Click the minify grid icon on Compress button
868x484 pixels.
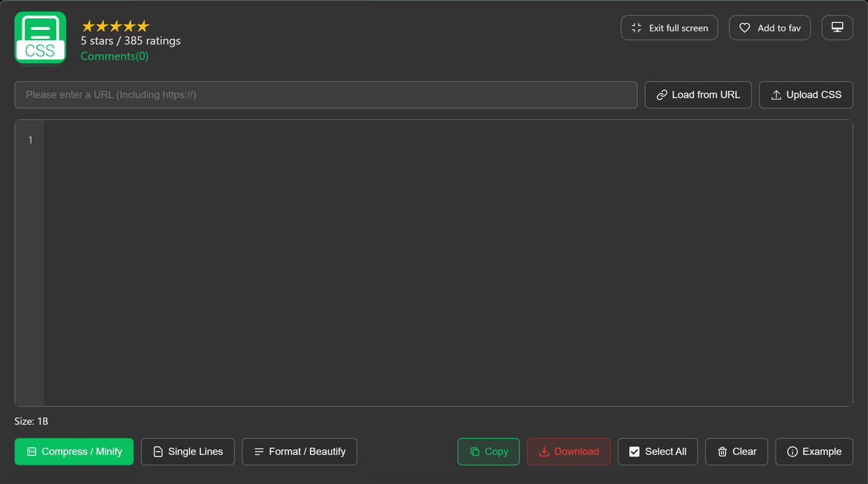(x=31, y=452)
